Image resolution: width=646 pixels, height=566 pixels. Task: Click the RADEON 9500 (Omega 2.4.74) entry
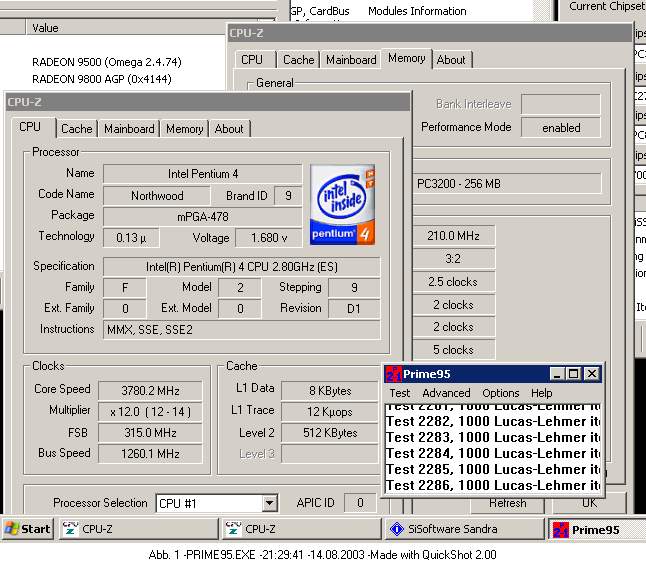107,62
